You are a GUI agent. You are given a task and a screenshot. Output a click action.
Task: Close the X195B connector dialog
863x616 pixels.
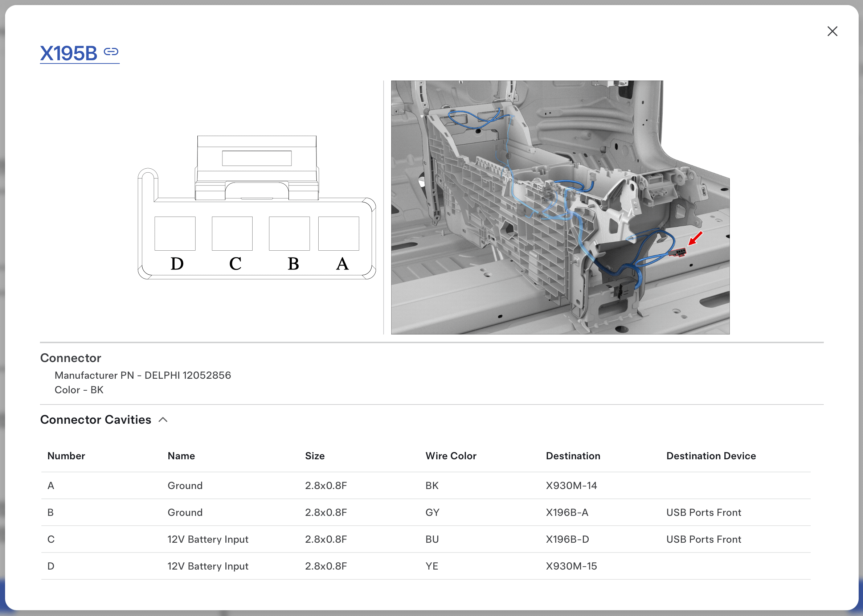pyautogui.click(x=832, y=31)
